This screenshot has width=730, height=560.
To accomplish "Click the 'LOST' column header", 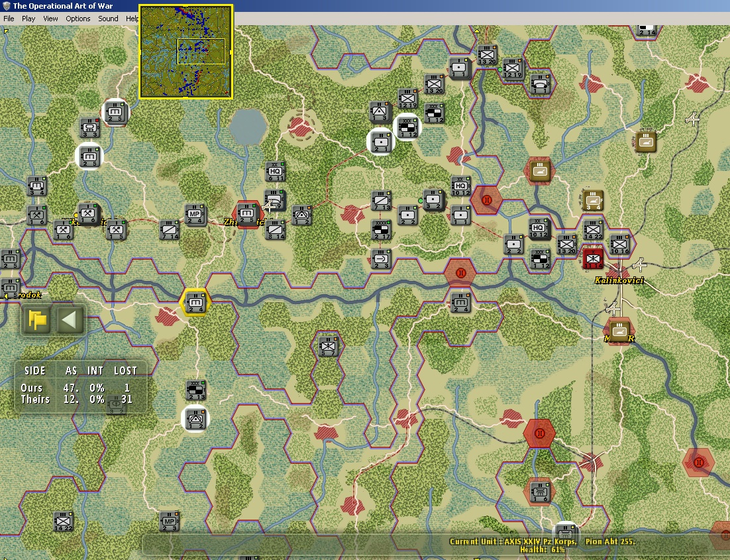I will [x=126, y=371].
